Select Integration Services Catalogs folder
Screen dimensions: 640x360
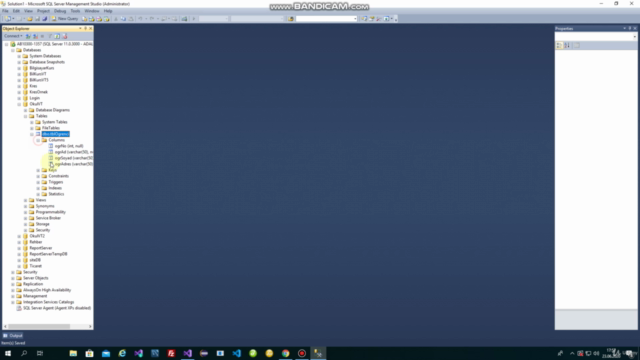tap(49, 302)
